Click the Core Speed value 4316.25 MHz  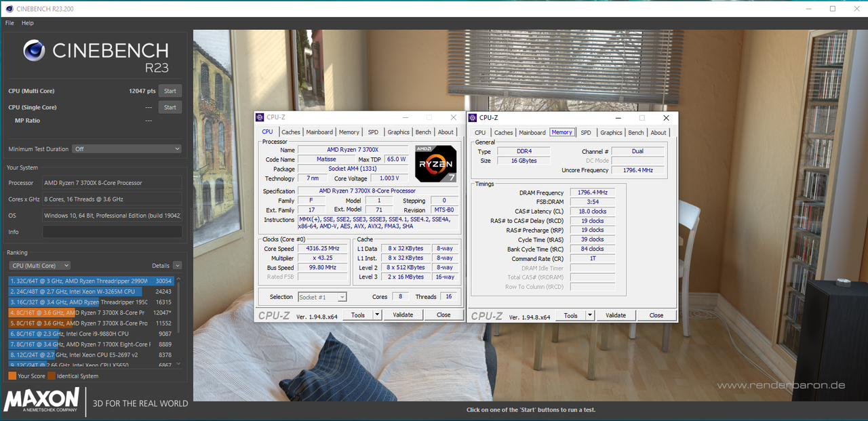pyautogui.click(x=322, y=249)
